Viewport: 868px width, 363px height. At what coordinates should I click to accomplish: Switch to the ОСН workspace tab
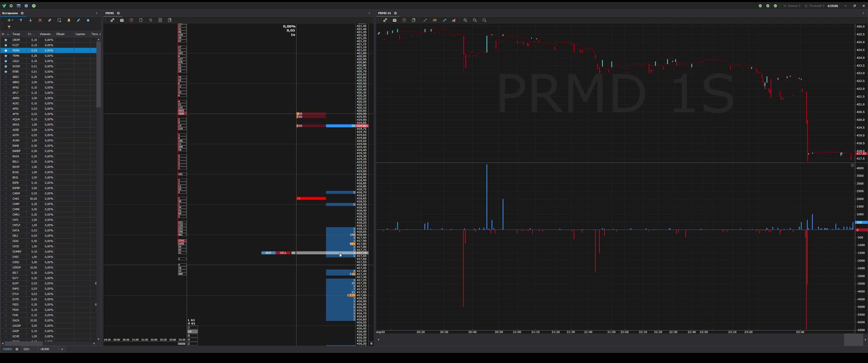click(26, 349)
